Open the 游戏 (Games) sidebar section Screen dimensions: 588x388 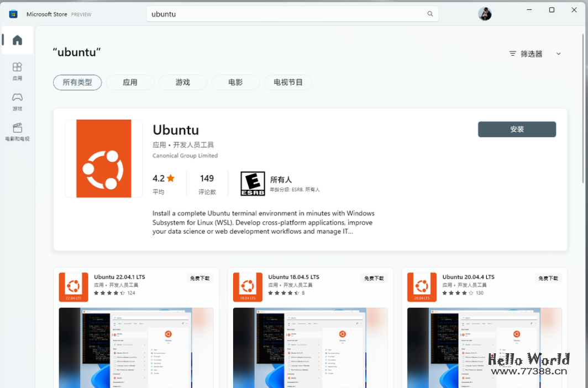pos(17,102)
